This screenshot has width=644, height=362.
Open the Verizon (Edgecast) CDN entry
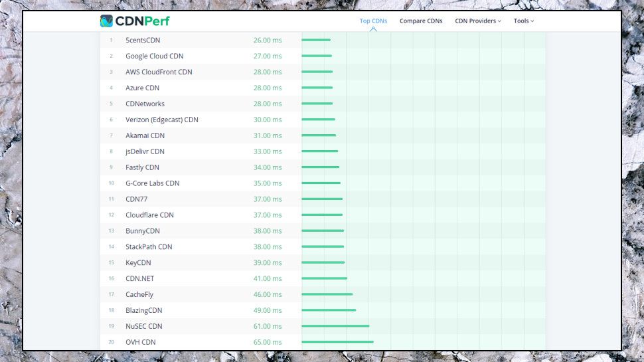pos(162,120)
